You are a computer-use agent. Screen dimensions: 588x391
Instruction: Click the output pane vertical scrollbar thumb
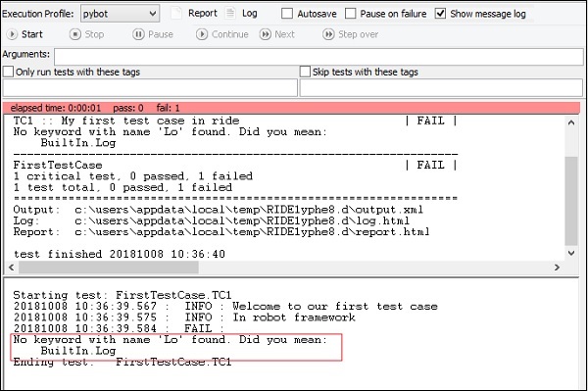click(x=571, y=201)
